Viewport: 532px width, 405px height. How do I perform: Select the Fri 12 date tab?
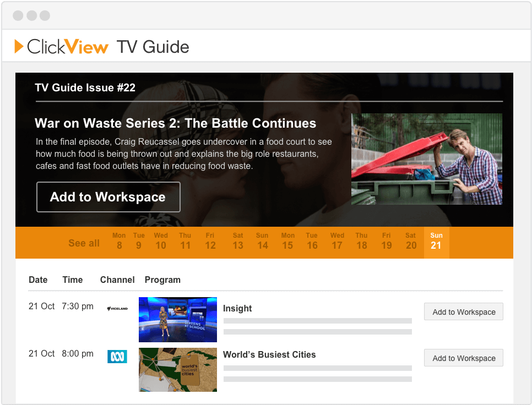(x=210, y=241)
